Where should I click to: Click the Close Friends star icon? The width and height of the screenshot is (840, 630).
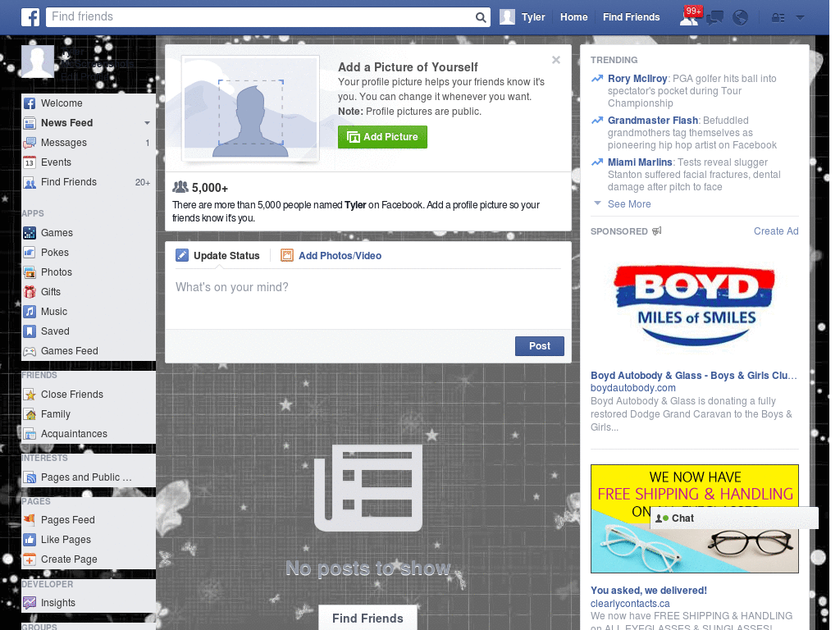pyautogui.click(x=30, y=395)
